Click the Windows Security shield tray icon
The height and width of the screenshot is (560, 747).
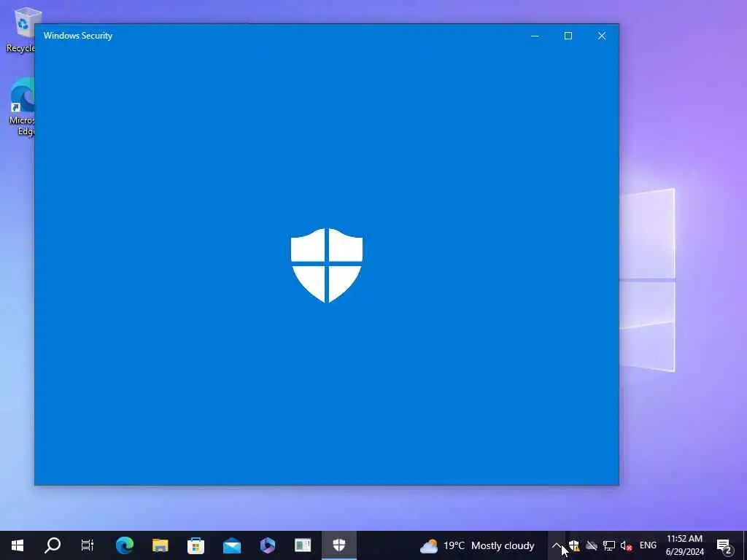pyautogui.click(x=573, y=545)
